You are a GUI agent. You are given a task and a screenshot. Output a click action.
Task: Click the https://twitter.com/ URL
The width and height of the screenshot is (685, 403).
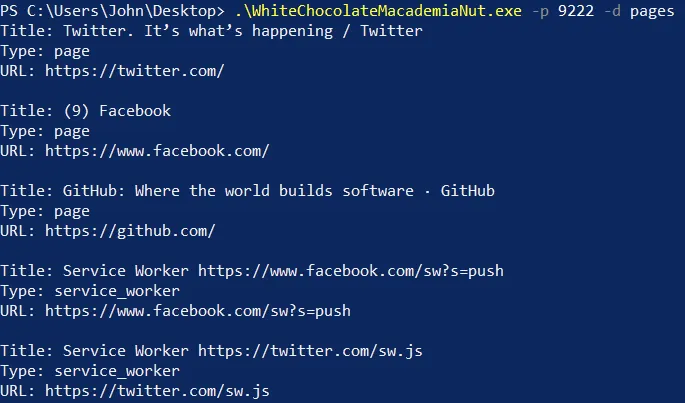(135, 70)
